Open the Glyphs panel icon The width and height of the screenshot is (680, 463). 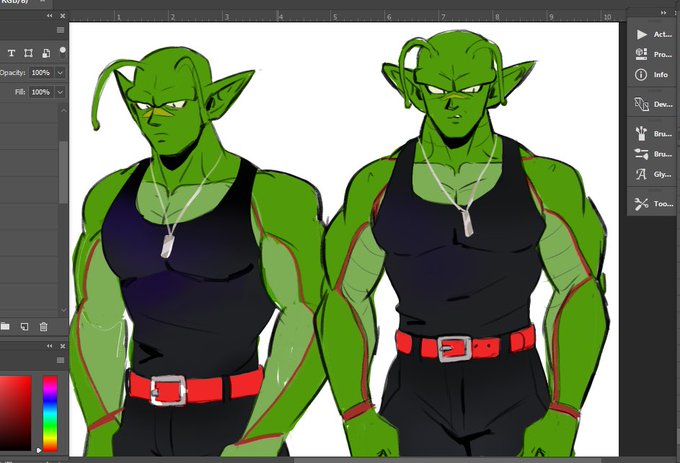click(641, 174)
